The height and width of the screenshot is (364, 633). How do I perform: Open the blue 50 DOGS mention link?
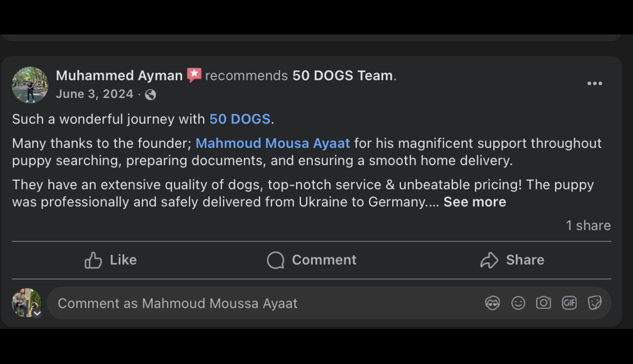pyautogui.click(x=239, y=119)
